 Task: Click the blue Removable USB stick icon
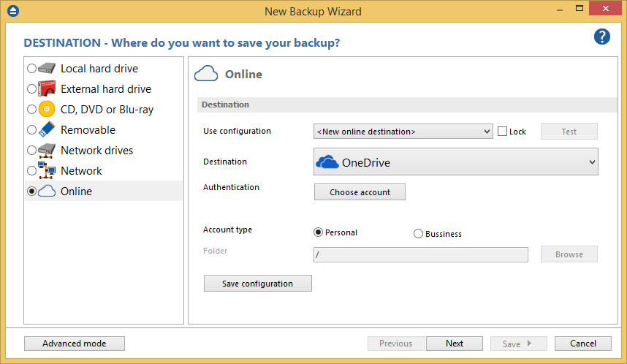point(47,129)
